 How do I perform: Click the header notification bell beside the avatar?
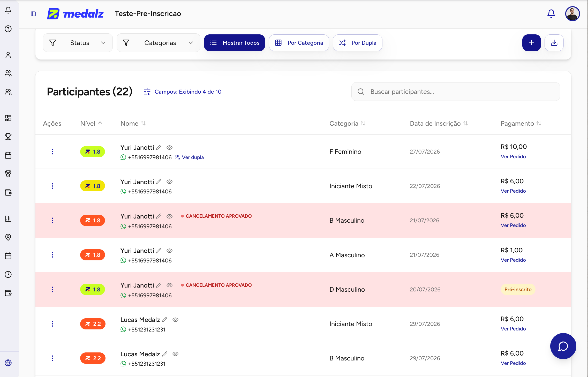pos(551,14)
